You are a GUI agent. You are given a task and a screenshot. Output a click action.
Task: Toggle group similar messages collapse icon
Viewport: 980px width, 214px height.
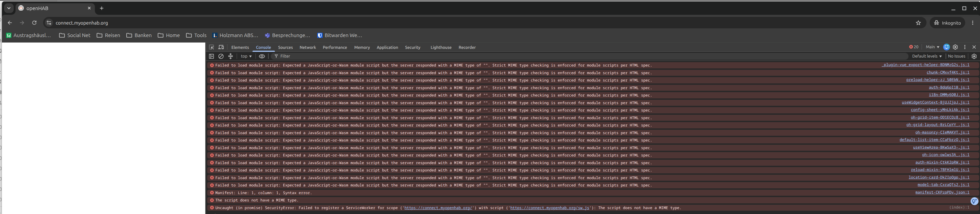pos(231,56)
